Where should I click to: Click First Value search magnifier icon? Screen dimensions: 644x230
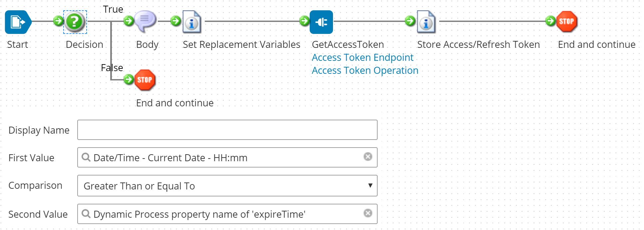coord(86,157)
